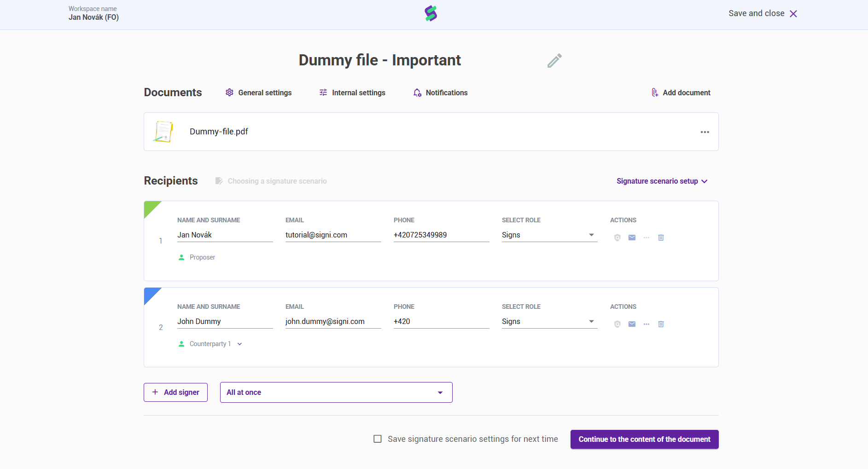Open Internal settings
The width and height of the screenshot is (868, 469).
(352, 93)
